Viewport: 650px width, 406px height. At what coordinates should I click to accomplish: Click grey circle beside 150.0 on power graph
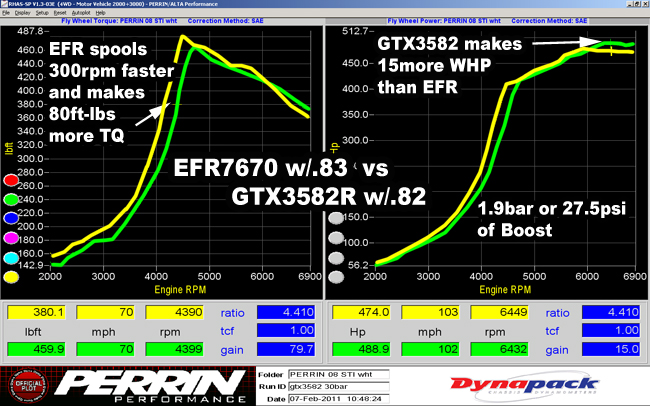click(x=336, y=218)
